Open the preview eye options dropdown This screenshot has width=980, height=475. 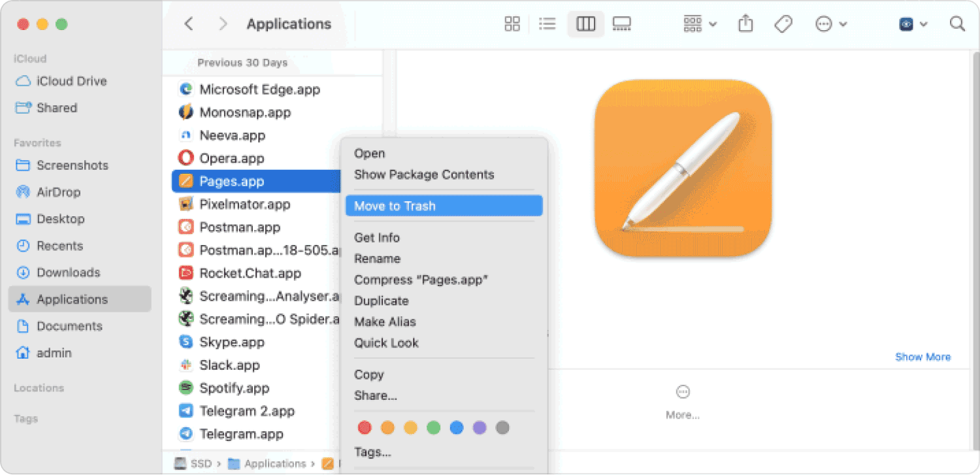(x=913, y=24)
